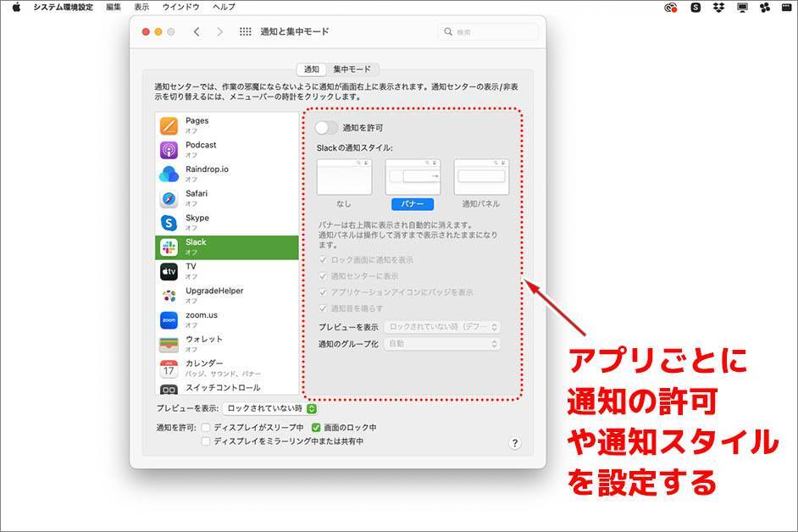The height and width of the screenshot is (532, 798).
Task: Toggle the 通知を許可 switch
Action: pyautogui.click(x=325, y=128)
